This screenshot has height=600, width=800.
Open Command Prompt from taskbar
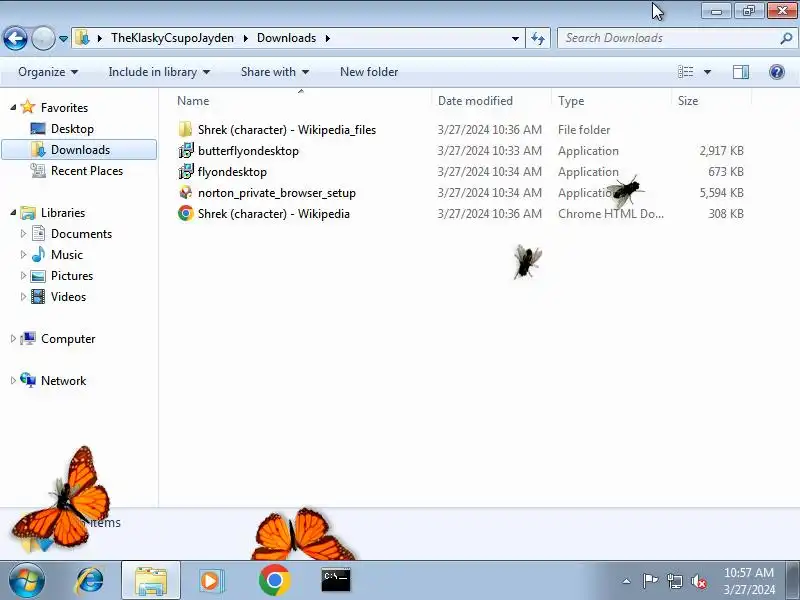[336, 580]
